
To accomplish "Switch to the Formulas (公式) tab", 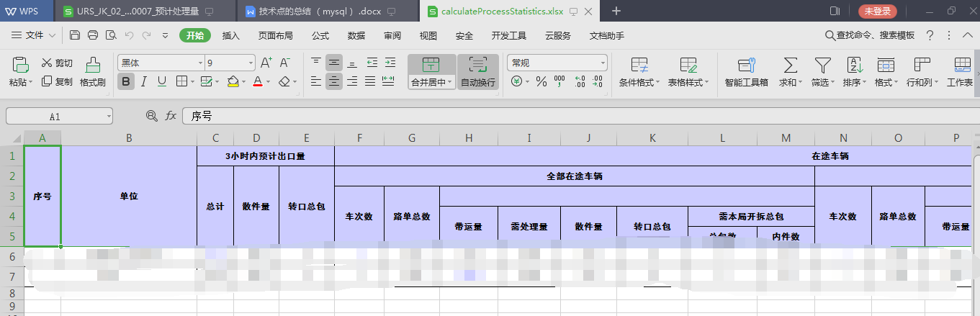I will [x=320, y=35].
